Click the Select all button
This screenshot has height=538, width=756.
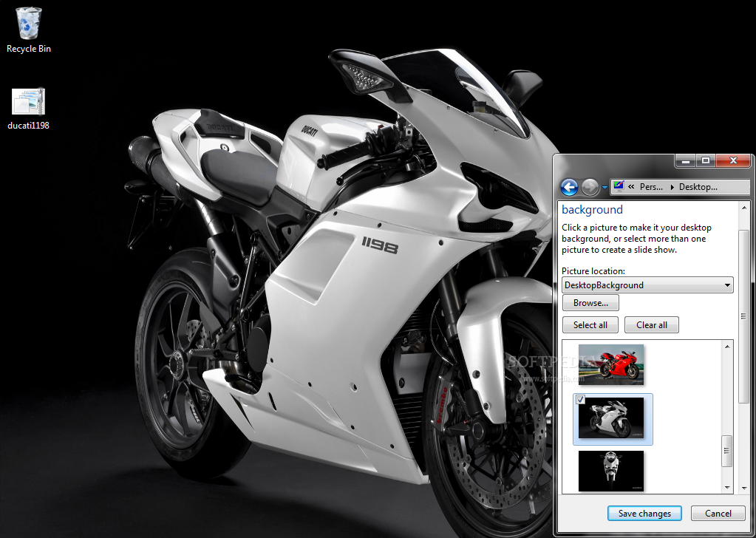(x=590, y=325)
